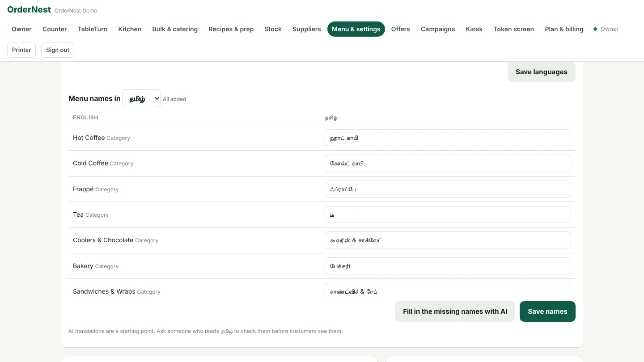Switch to the Campaigns tab
Viewport: 644px width, 362px height.
[438, 29]
